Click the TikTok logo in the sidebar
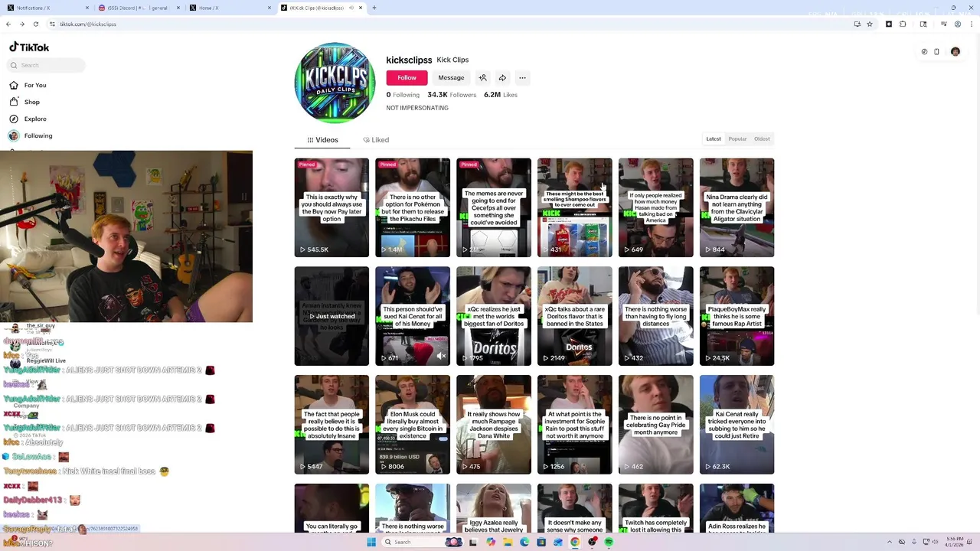 29,47
